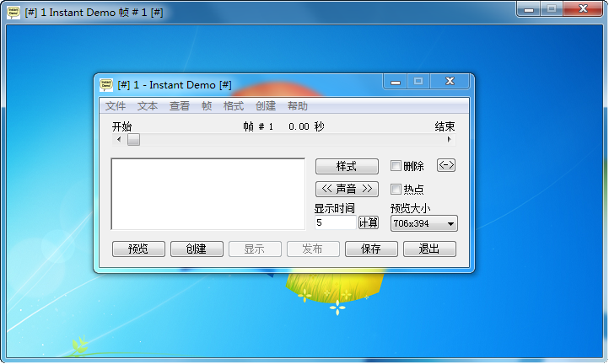Click the 保存 button

click(x=371, y=249)
